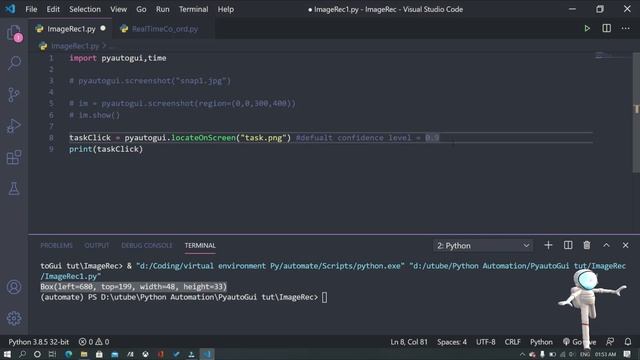Image resolution: width=640 pixels, height=360 pixels.
Task: Switch to the RealTimeCo_ord.py editor tab
Action: (163, 29)
